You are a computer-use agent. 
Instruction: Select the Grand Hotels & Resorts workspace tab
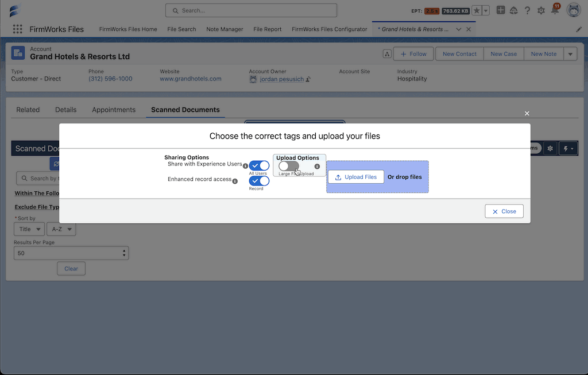click(x=413, y=29)
